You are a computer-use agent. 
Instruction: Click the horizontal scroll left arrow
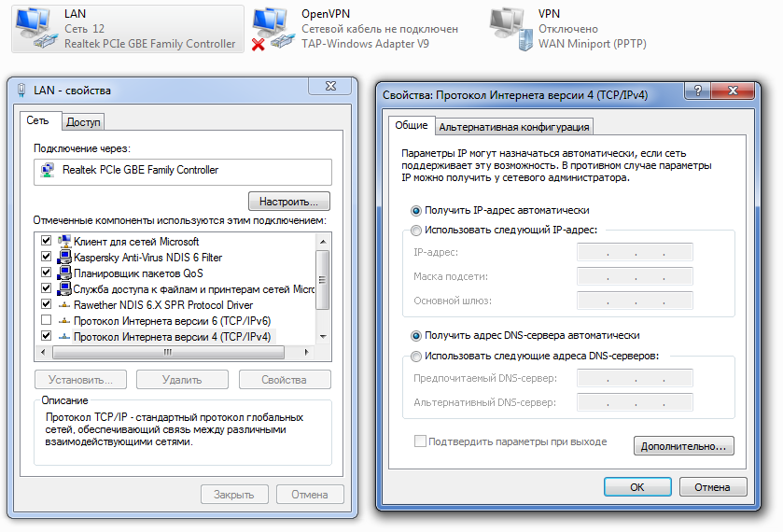click(44, 352)
